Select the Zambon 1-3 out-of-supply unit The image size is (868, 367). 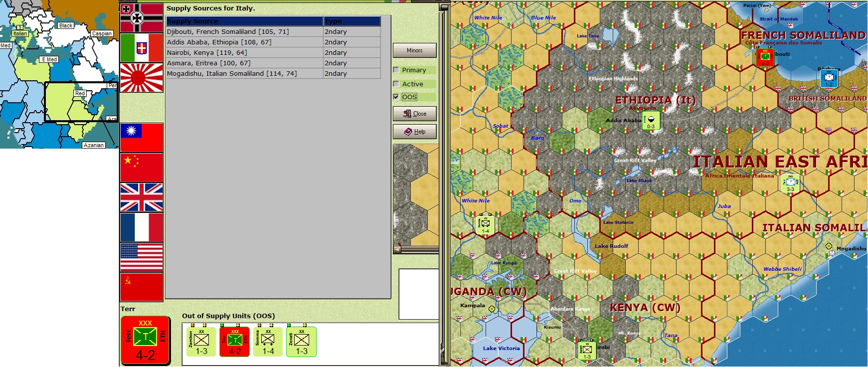[201, 342]
